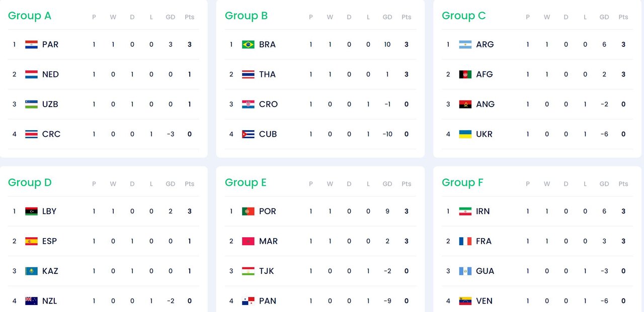
Task: Select the ESP row in Group D
Action: click(103, 241)
